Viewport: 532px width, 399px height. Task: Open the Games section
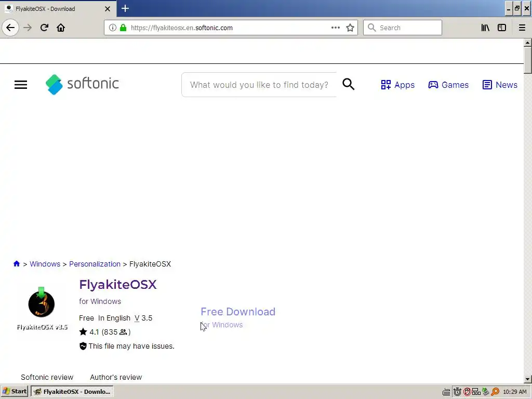(448, 85)
